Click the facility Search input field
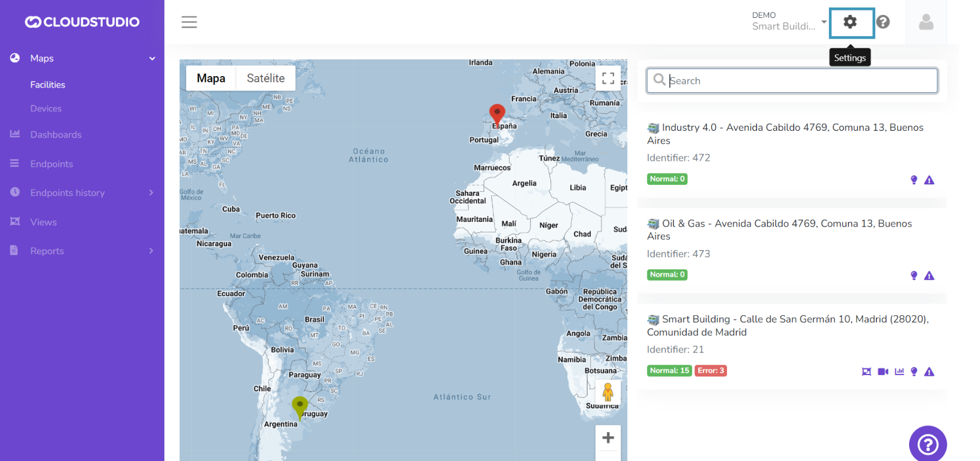 [x=798, y=81]
